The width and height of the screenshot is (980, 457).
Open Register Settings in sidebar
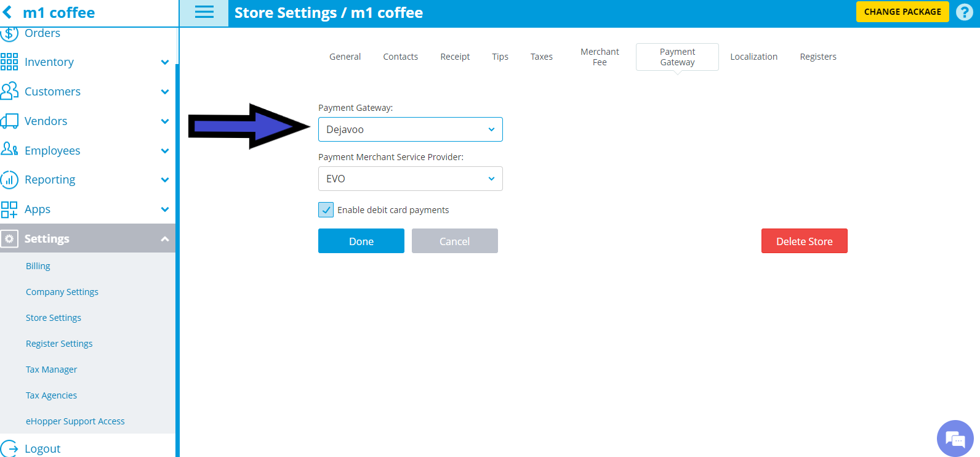(x=59, y=344)
